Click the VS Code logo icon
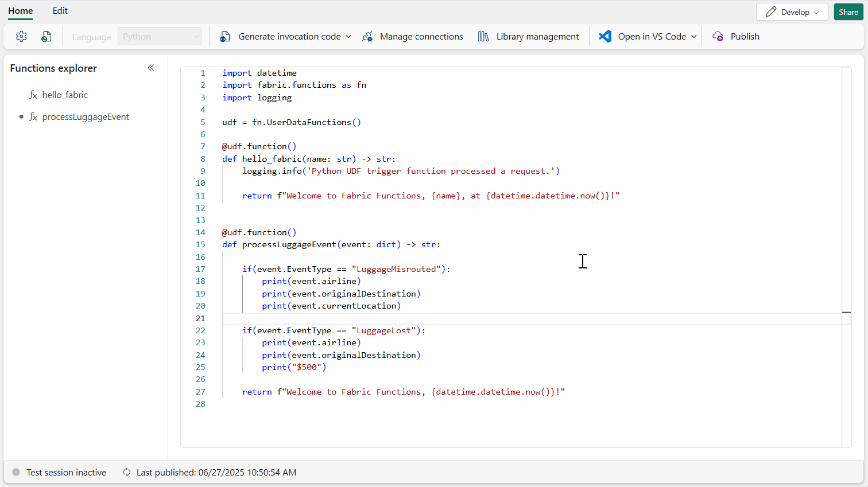Viewport: 868px width, 487px height. [x=605, y=37]
